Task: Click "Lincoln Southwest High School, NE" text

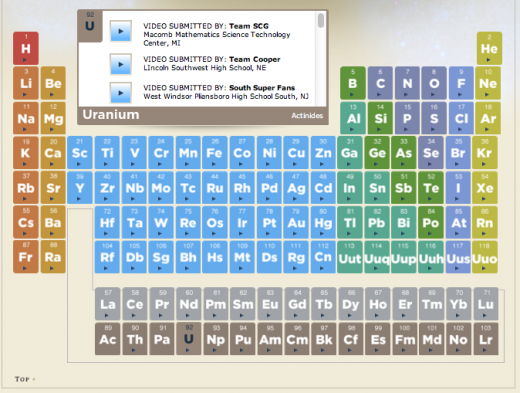Action: click(x=205, y=68)
